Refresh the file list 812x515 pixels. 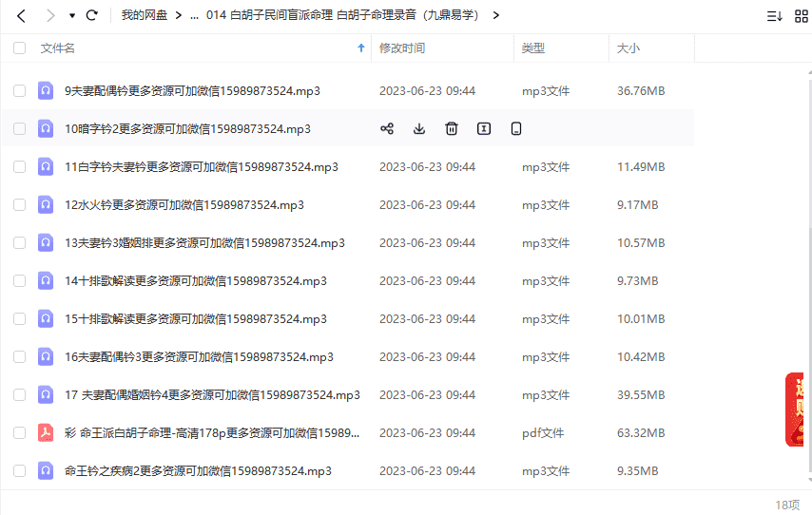tap(92, 15)
